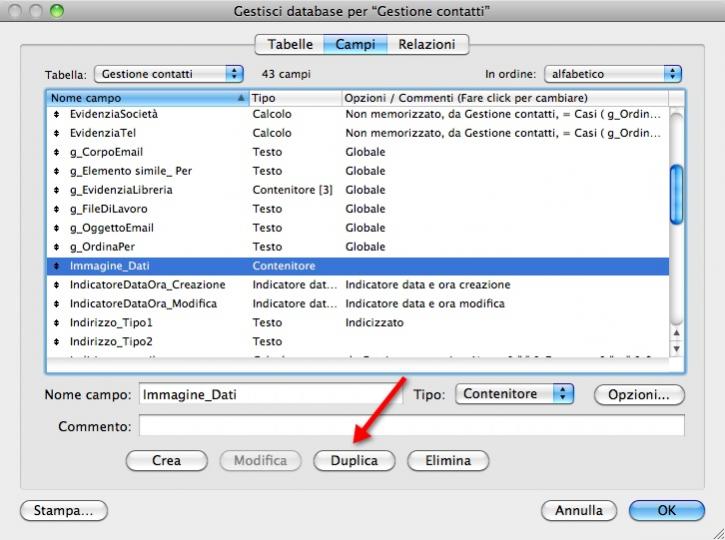
Task: Click the drag handle beside IndicatoreDataOra_Creazione
Action: pos(57,285)
